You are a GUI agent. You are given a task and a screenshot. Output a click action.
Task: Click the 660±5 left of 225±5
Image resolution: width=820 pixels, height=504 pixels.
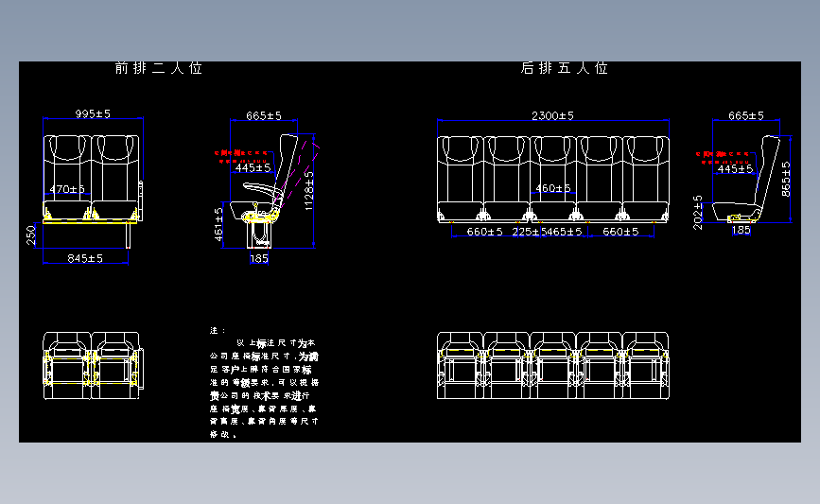[x=485, y=232]
